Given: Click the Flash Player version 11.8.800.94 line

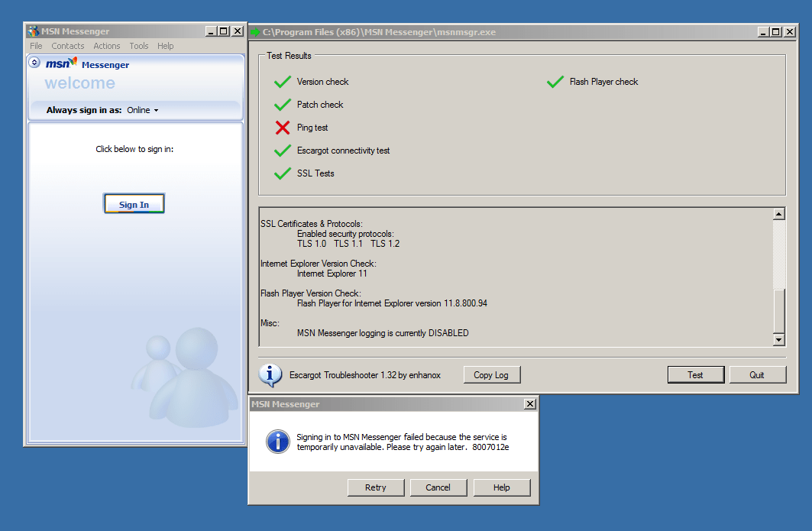Looking at the screenshot, I should [x=392, y=303].
